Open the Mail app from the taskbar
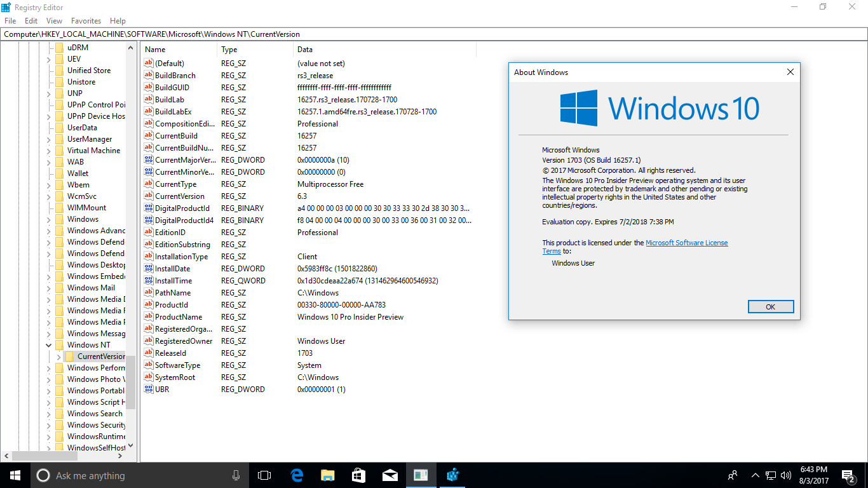The width and height of the screenshot is (868, 488). tap(390, 475)
